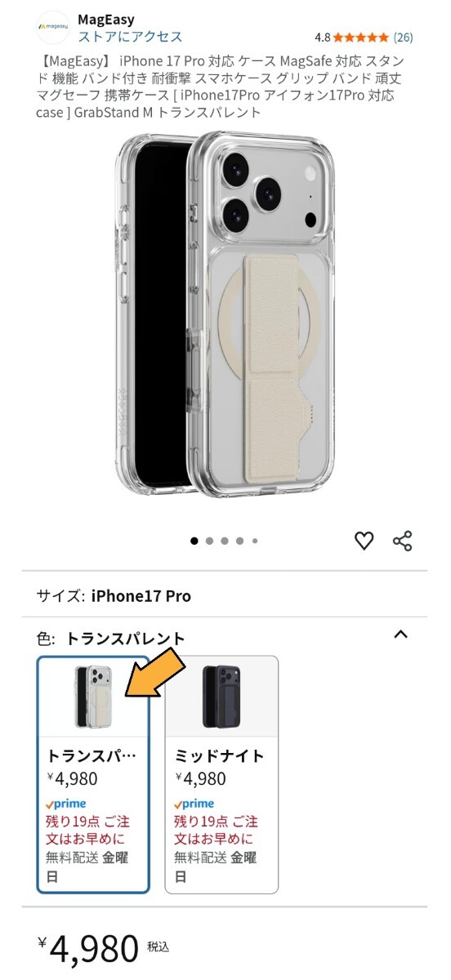451x980 pixels.
Task: Jump to the fourth carousel dot
Action: 240,541
